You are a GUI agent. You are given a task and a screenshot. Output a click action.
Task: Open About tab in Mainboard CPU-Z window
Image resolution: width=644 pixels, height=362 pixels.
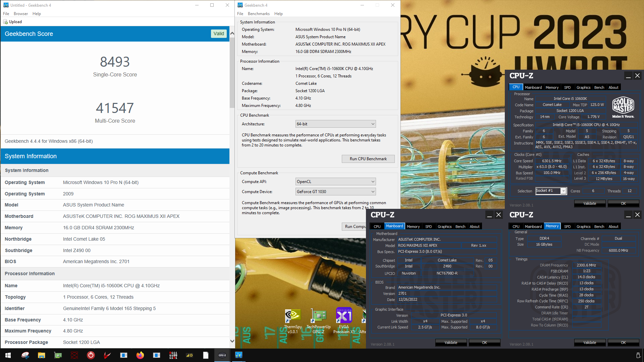click(x=475, y=227)
